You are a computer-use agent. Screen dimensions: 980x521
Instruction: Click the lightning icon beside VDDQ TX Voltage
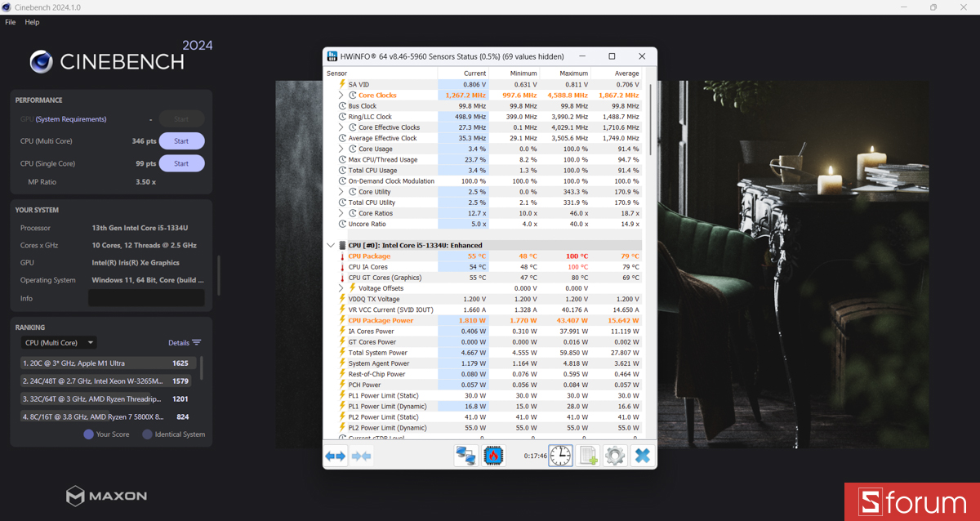click(x=343, y=299)
